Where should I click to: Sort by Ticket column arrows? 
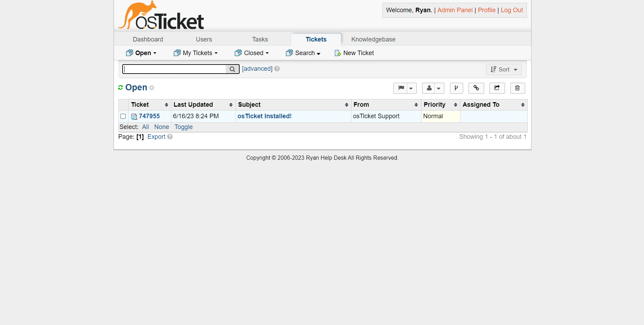166,105
